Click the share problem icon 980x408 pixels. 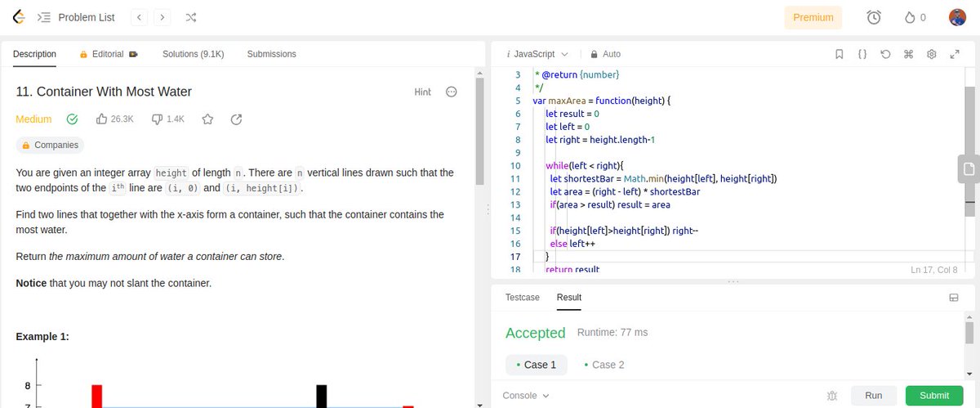[237, 119]
